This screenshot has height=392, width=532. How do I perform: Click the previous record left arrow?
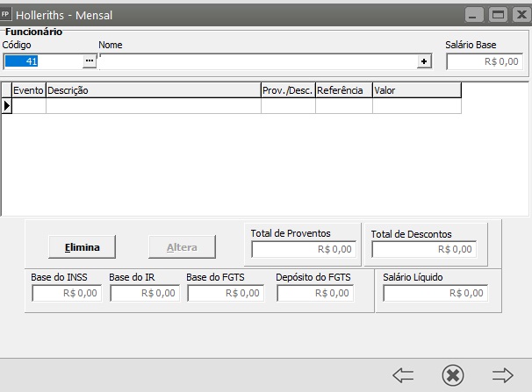tap(403, 375)
